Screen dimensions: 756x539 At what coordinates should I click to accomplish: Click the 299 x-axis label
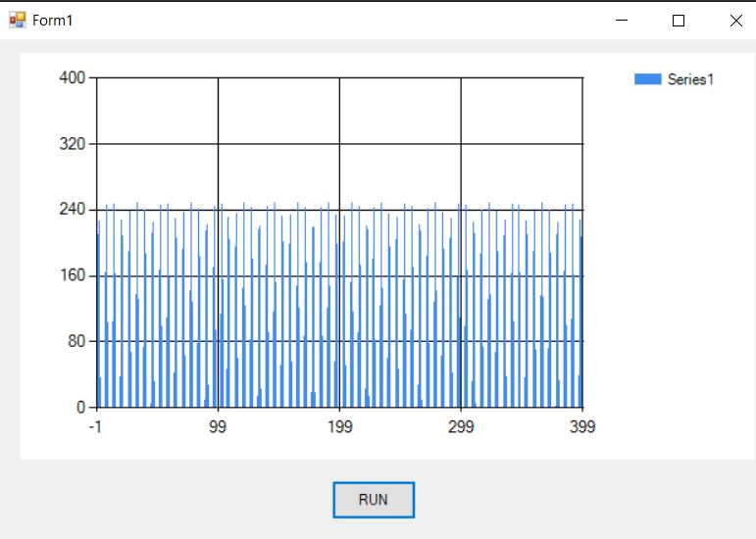[461, 426]
